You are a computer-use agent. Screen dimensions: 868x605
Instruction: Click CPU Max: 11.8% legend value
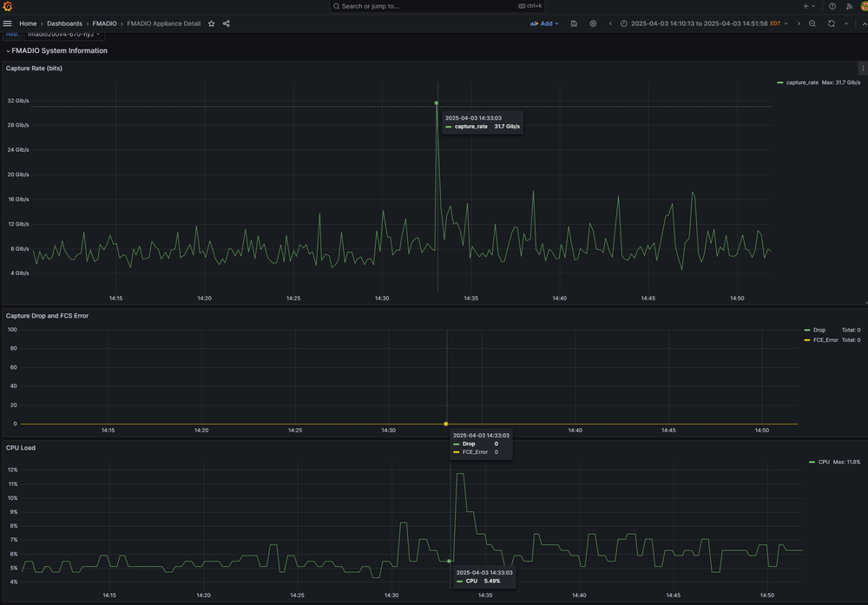(x=846, y=462)
